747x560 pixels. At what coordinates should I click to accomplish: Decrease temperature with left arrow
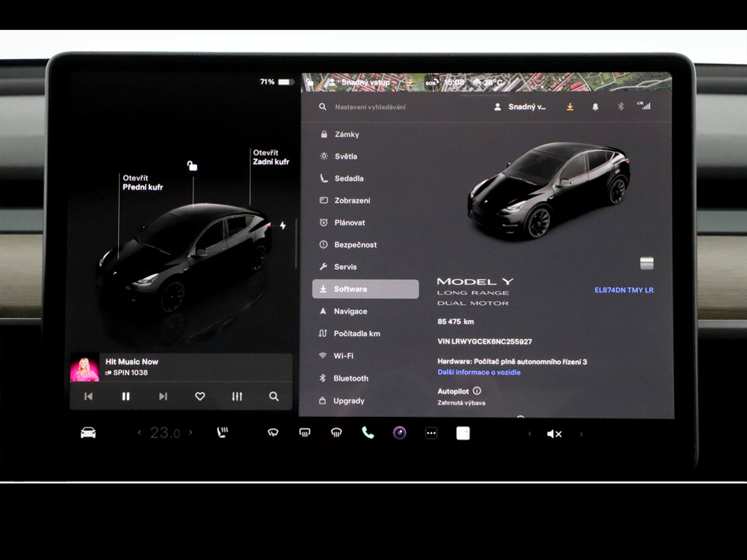click(x=139, y=432)
